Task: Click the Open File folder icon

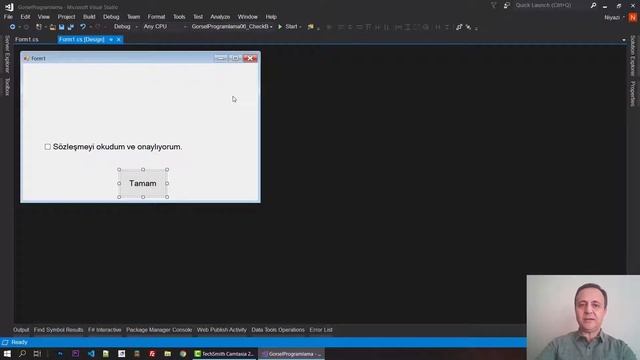Action: point(53,27)
